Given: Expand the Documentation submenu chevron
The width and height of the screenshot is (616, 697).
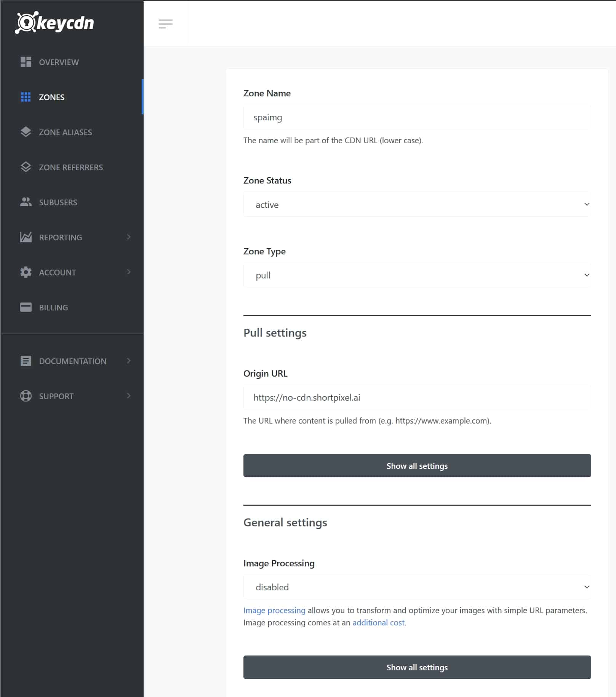Looking at the screenshot, I should [129, 361].
